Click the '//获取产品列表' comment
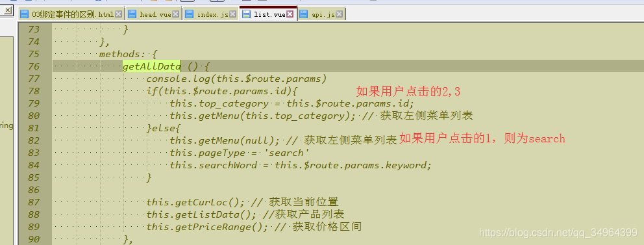The width and height of the screenshot is (644, 245). pyautogui.click(x=304, y=214)
